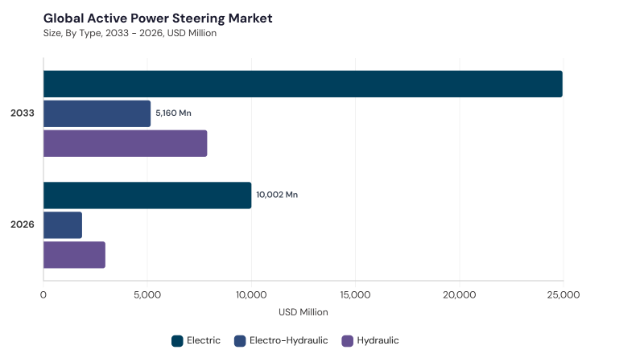Image resolution: width=644 pixels, height=362 pixels.
Task: Click the 'Global Active Power Steering Market' title
Action: pyautogui.click(x=158, y=18)
